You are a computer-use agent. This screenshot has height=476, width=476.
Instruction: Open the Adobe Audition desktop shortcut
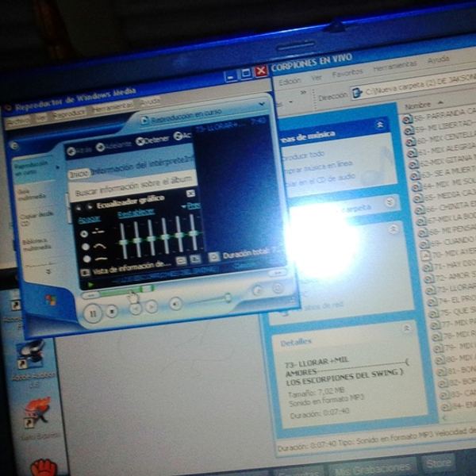coord(32,363)
